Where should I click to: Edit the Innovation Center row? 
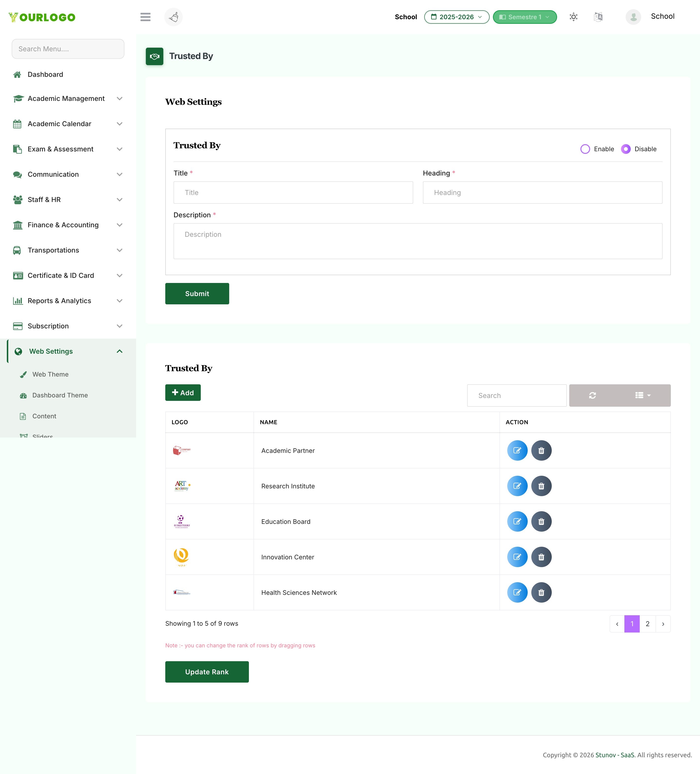(x=517, y=557)
